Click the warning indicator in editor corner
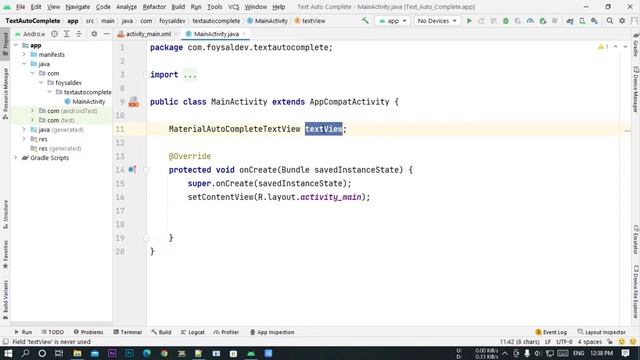Screen dimensions: 640x360 click(603, 47)
